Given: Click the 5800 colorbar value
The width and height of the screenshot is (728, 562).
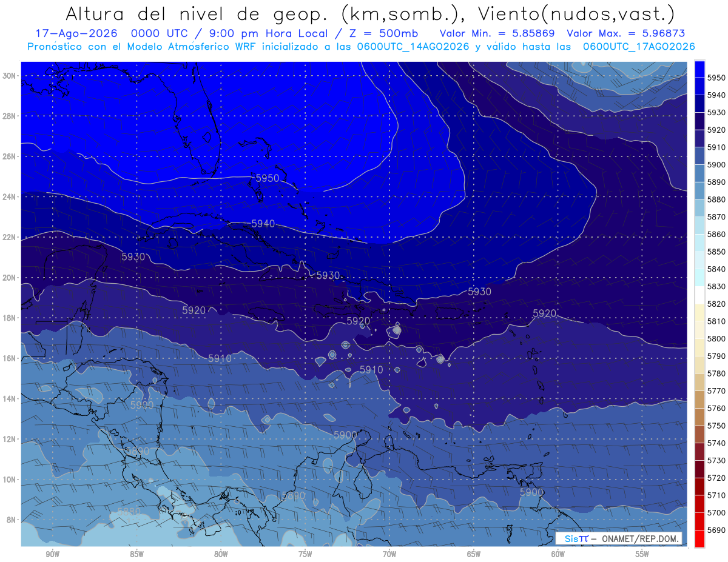Looking at the screenshot, I should (x=716, y=339).
